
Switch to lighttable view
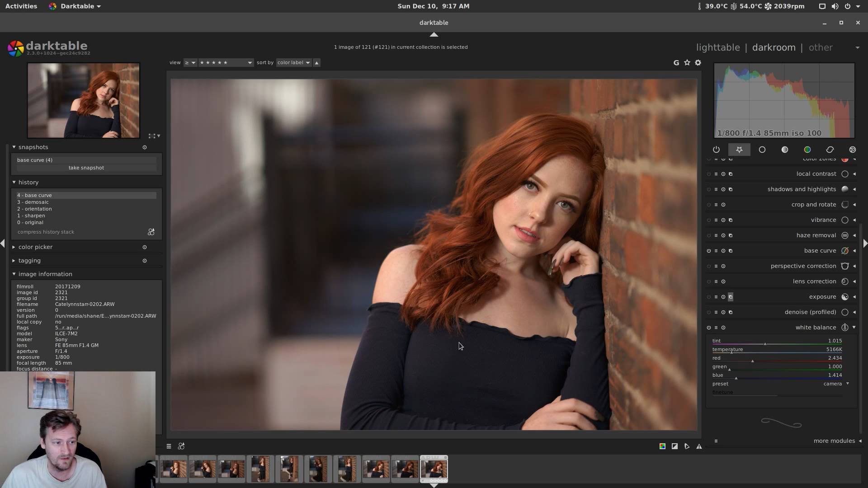(718, 47)
